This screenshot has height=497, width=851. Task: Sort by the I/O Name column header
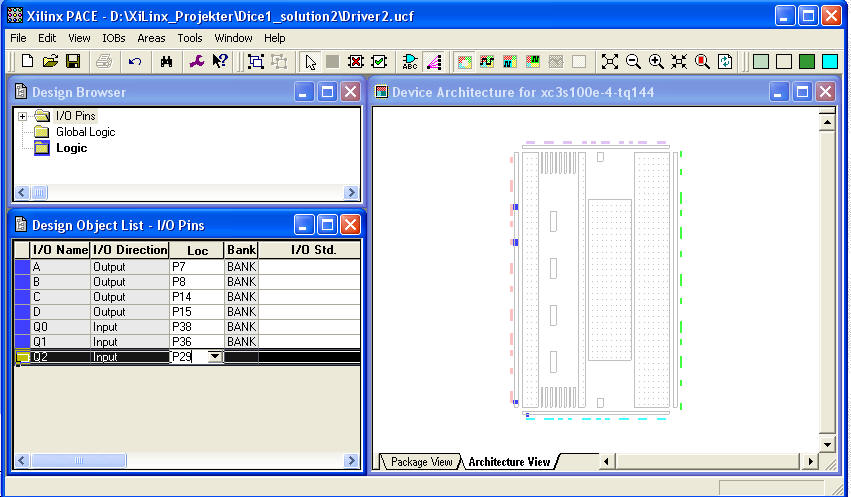tap(60, 250)
